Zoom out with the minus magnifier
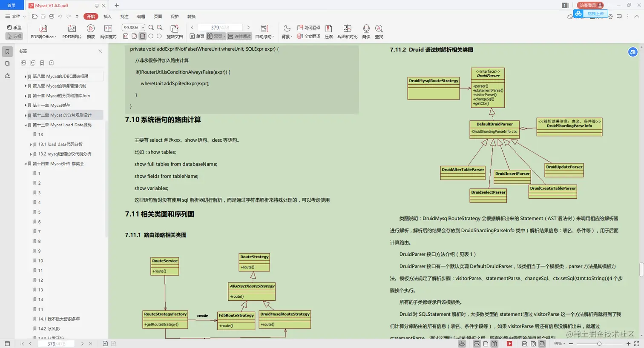 [151, 28]
